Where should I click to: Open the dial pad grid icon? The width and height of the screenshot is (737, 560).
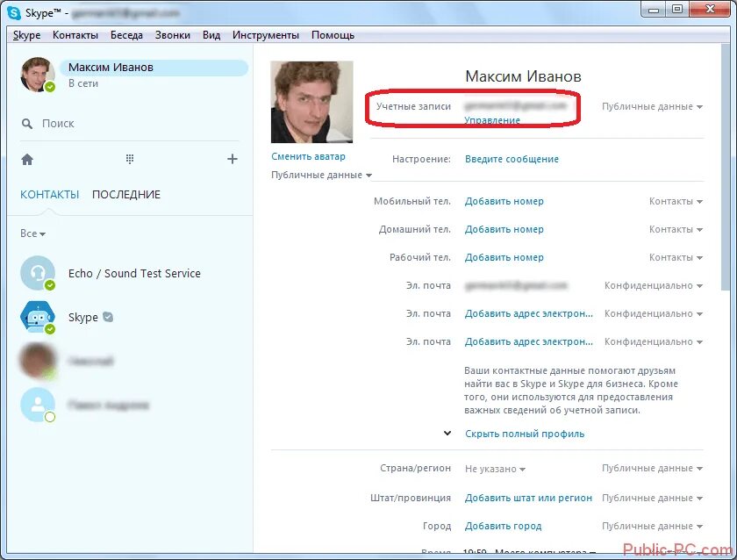130,159
